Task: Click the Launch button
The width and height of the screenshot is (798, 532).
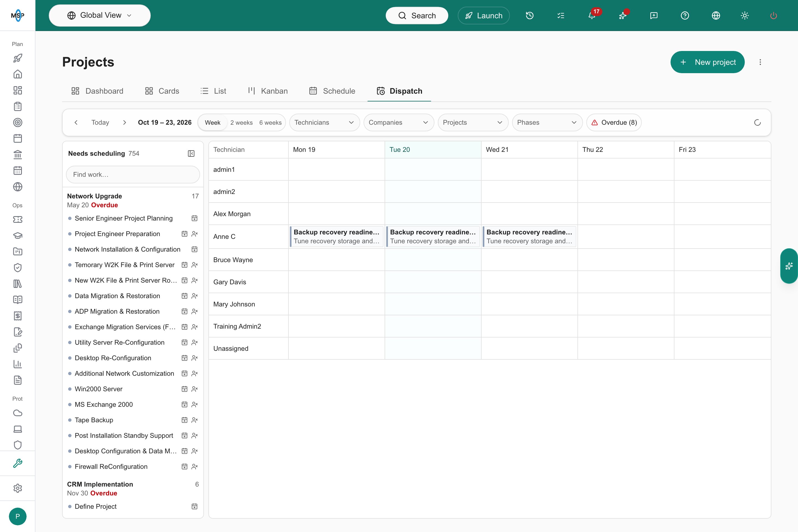Action: click(484, 16)
